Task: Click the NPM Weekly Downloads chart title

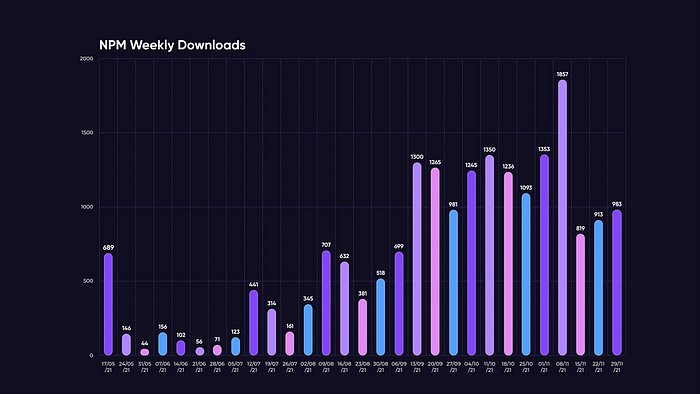Action: [172, 45]
